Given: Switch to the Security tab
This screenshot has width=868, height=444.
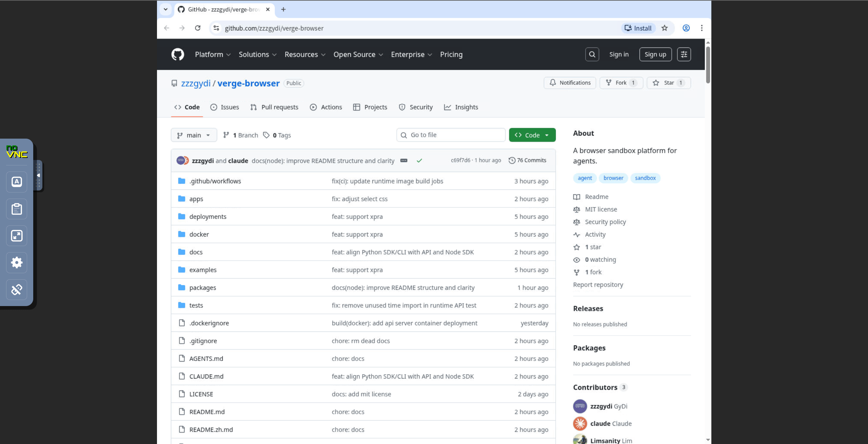Looking at the screenshot, I should (416, 107).
